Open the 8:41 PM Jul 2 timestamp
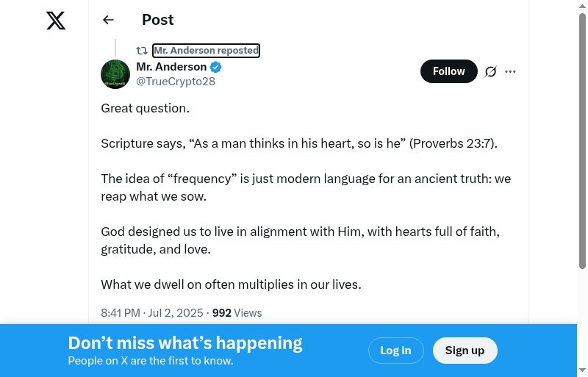588x377 pixels. coord(151,313)
